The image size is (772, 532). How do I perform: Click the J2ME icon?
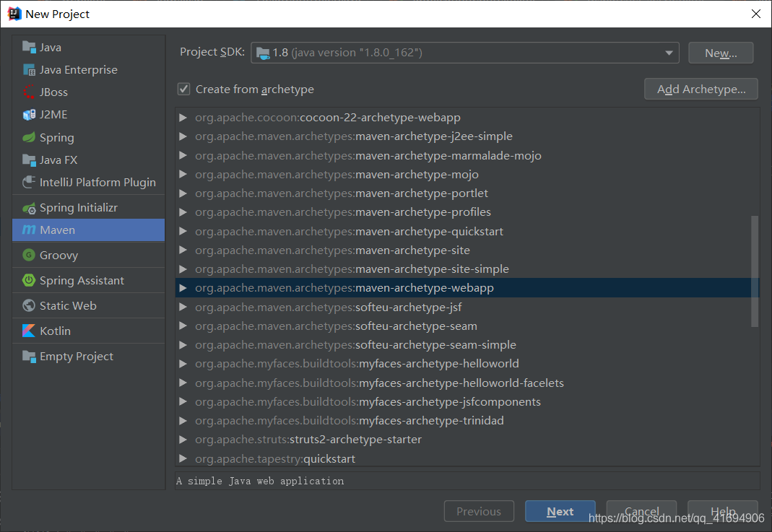pos(29,115)
